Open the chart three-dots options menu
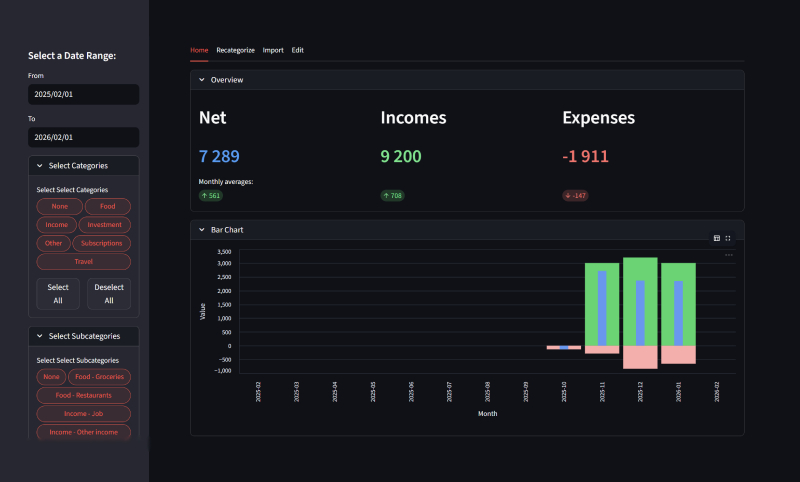This screenshot has height=482, width=800. click(x=729, y=255)
